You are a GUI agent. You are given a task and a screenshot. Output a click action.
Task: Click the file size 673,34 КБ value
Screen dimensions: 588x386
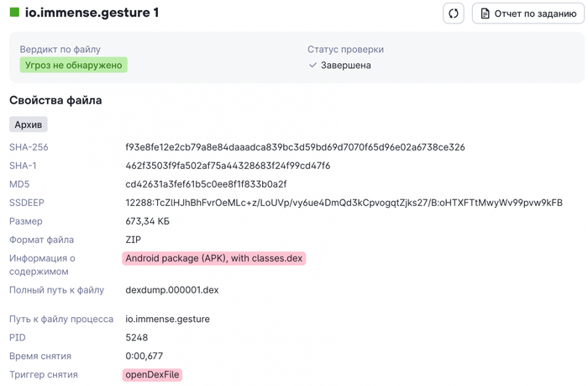click(x=147, y=221)
